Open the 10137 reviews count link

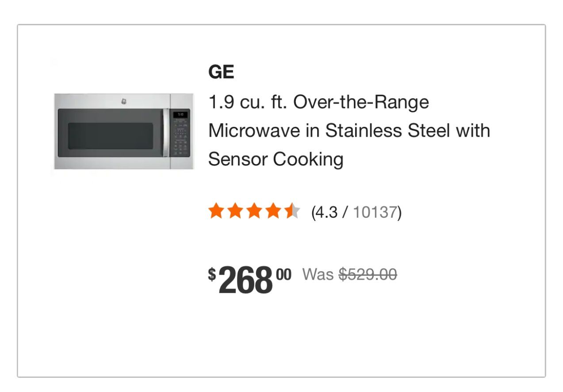pos(375,212)
